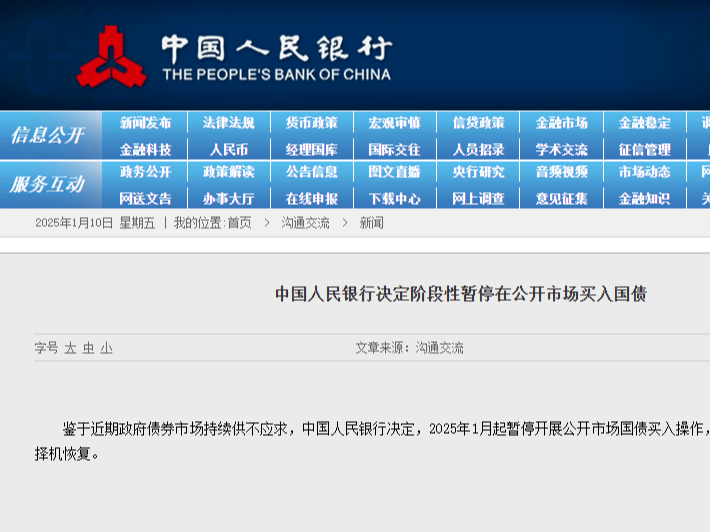The width and height of the screenshot is (710, 532).
Task: Visit the 金融知识 page
Action: tap(645, 198)
